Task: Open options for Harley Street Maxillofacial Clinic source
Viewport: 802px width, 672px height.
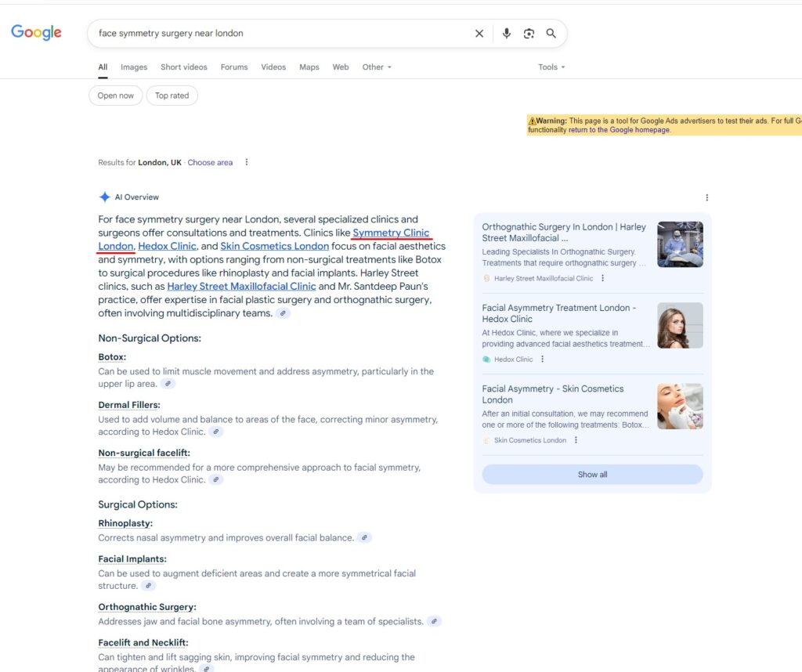Action: [602, 278]
